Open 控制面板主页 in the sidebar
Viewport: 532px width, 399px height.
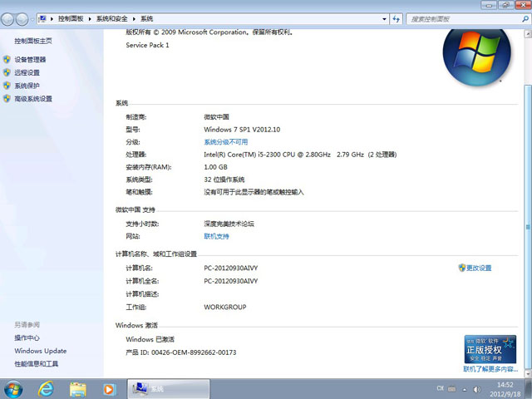[x=33, y=41]
